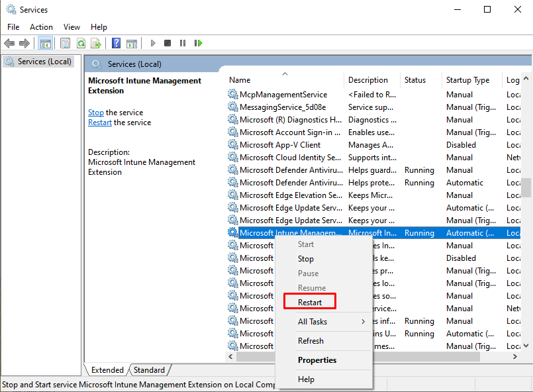
Task: Choose Stop from the context menu
Action: (324, 259)
